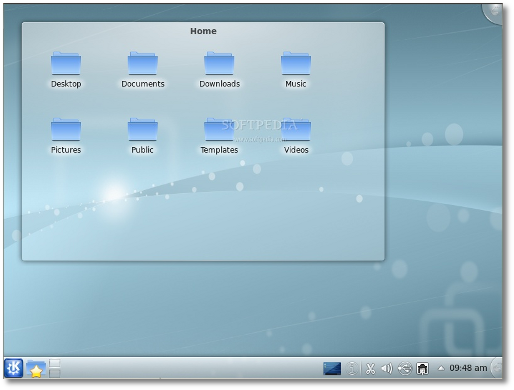
Task: Open Klipper clipboard scissors icon
Action: [370, 369]
